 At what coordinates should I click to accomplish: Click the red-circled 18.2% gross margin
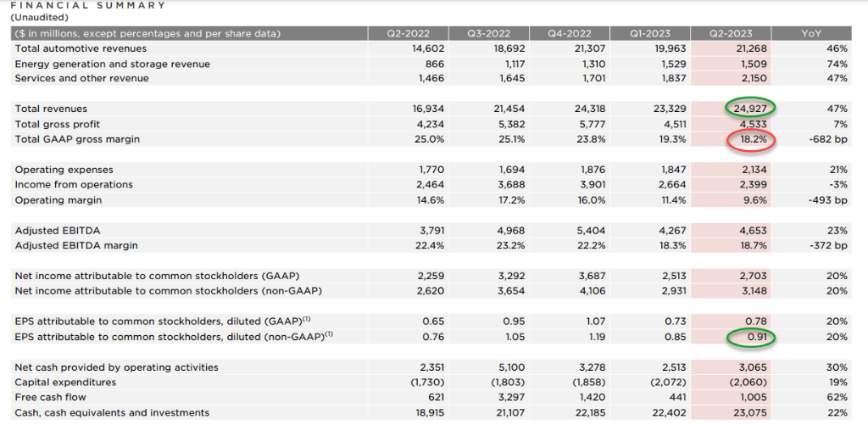751,138
